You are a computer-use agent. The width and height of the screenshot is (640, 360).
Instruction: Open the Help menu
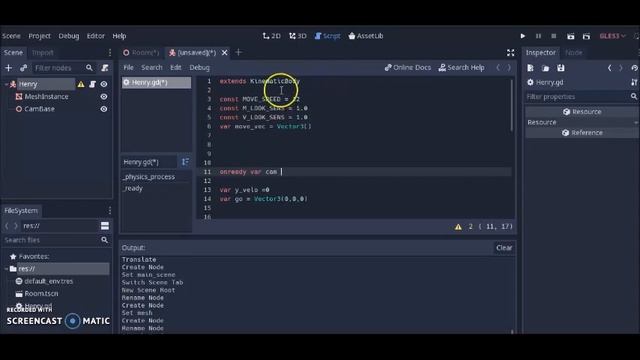pyautogui.click(x=119, y=36)
